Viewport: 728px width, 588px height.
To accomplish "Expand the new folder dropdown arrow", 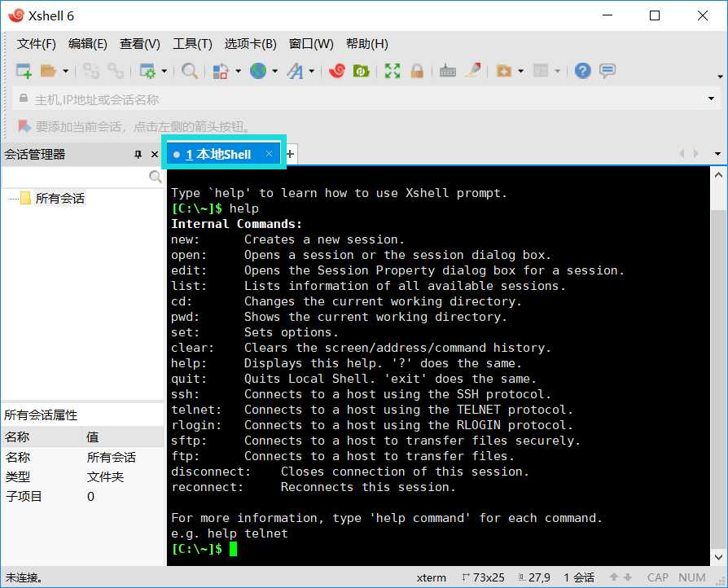I will click(520, 71).
